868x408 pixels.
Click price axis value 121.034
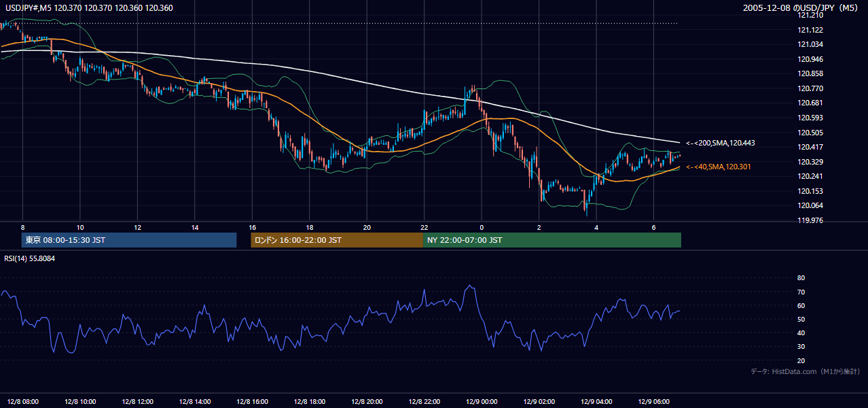click(810, 45)
